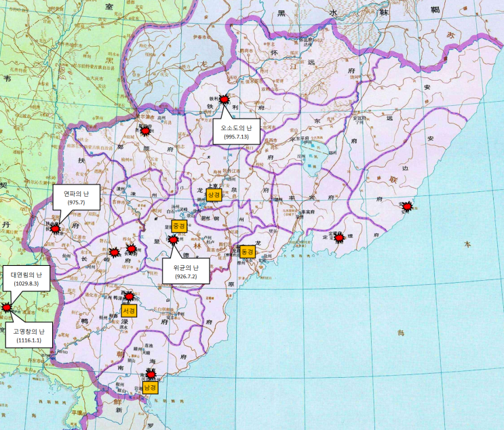Select the 동경 yellow capital label
Viewport: 504px width, 430px height.
(248, 252)
